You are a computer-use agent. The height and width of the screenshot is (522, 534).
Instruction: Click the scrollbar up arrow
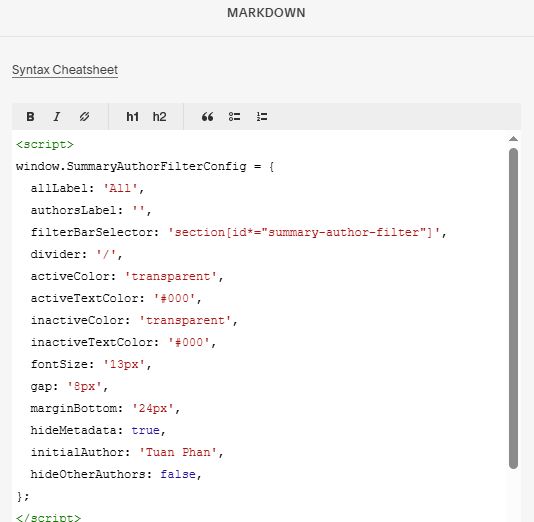(x=513, y=139)
